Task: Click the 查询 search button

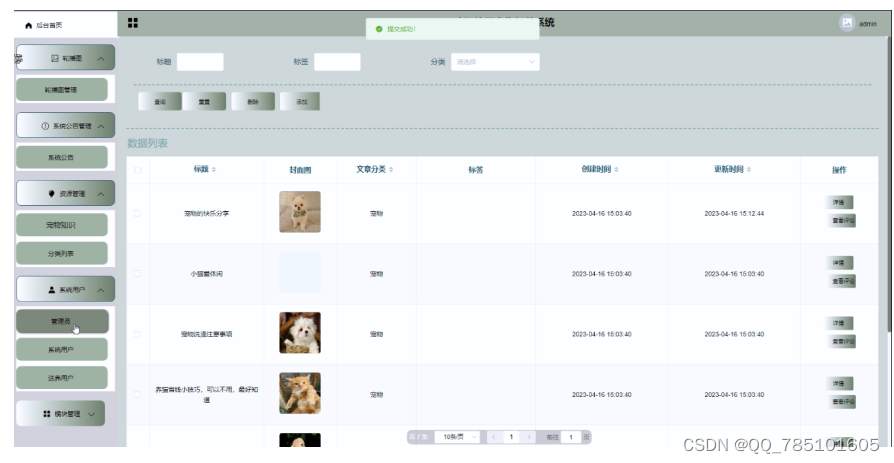Action: (x=160, y=101)
